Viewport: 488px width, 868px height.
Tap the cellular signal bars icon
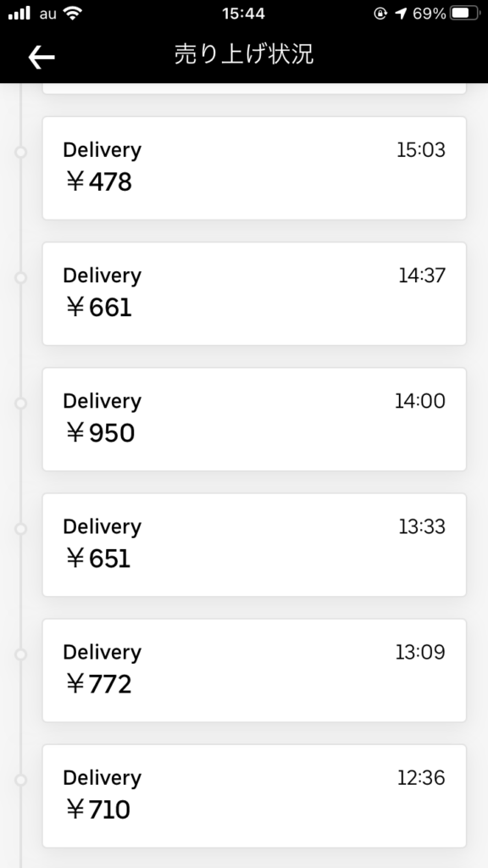pyautogui.click(x=19, y=14)
